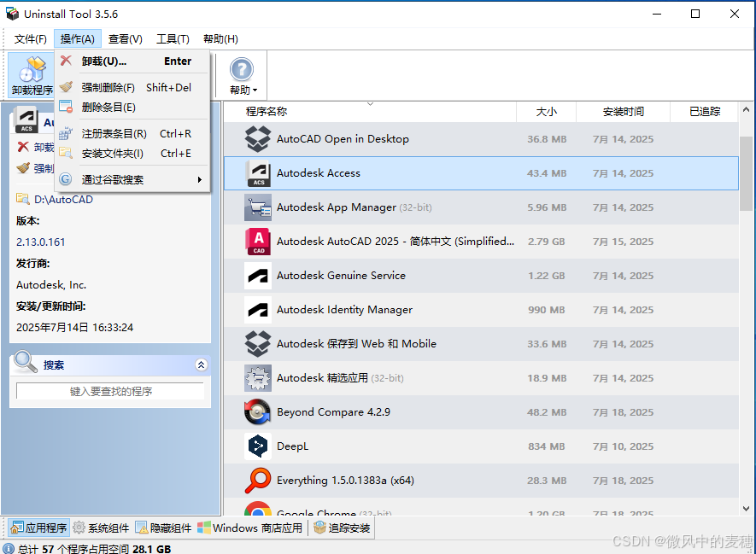This screenshot has width=756, height=554.
Task: Select the Autodesk Genuine Service row
Action: (481, 276)
